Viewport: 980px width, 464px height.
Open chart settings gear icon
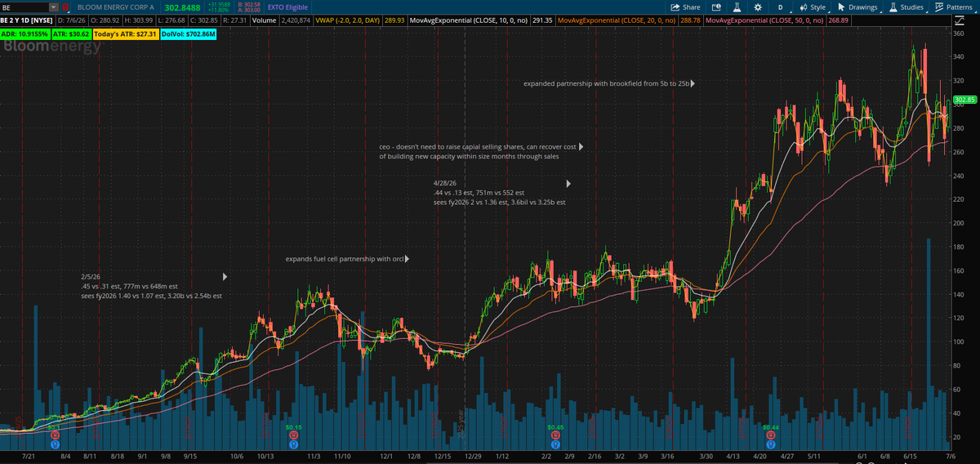tap(758, 7)
